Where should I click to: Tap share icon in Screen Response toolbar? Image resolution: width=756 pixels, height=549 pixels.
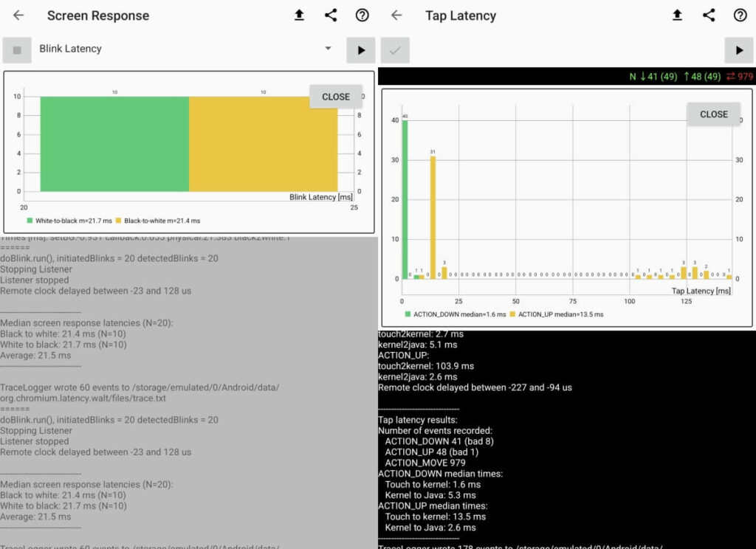[x=331, y=15]
